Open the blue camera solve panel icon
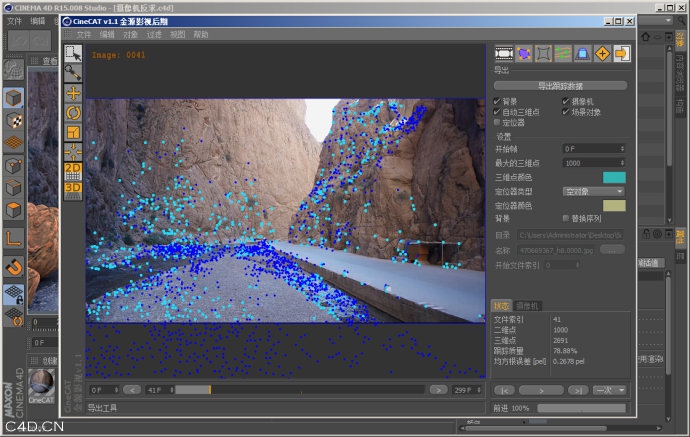The image size is (690, 437). click(583, 54)
